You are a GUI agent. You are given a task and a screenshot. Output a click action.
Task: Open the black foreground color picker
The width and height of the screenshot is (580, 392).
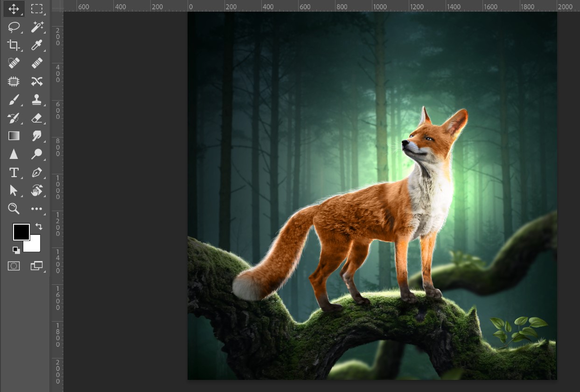click(x=21, y=232)
